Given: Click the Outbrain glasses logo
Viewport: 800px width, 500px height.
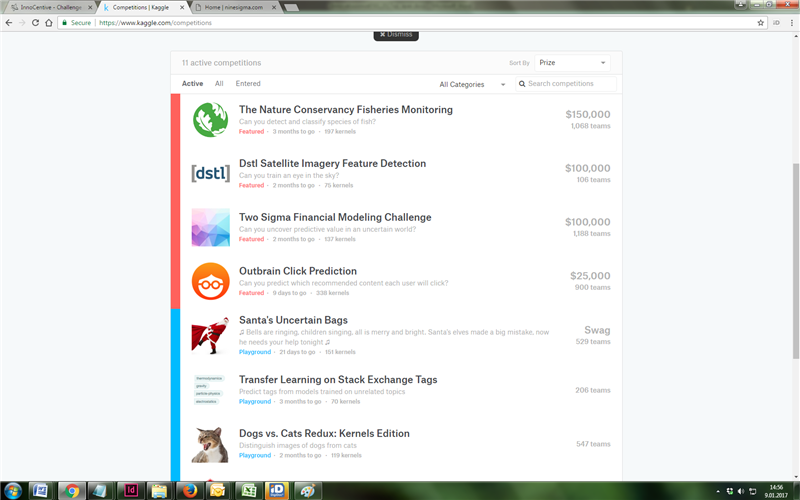Looking at the screenshot, I should pyautogui.click(x=210, y=281).
